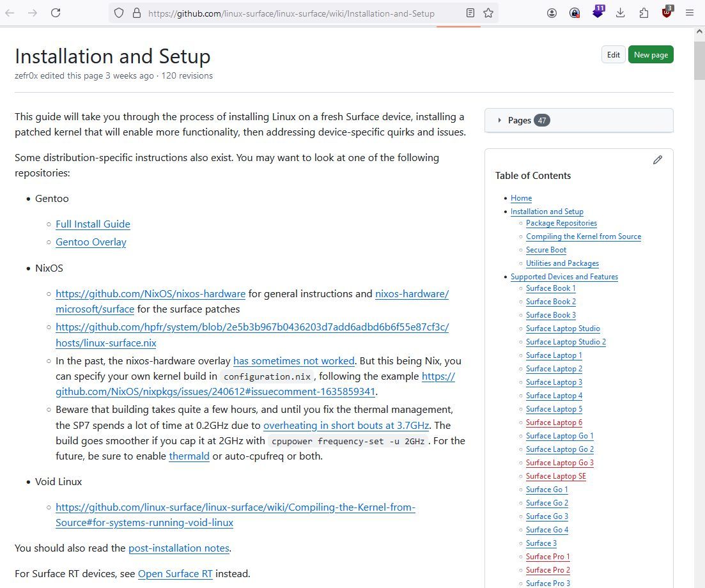The height and width of the screenshot is (588, 705).
Task: Open the Open Surface RT link
Action: tap(175, 573)
